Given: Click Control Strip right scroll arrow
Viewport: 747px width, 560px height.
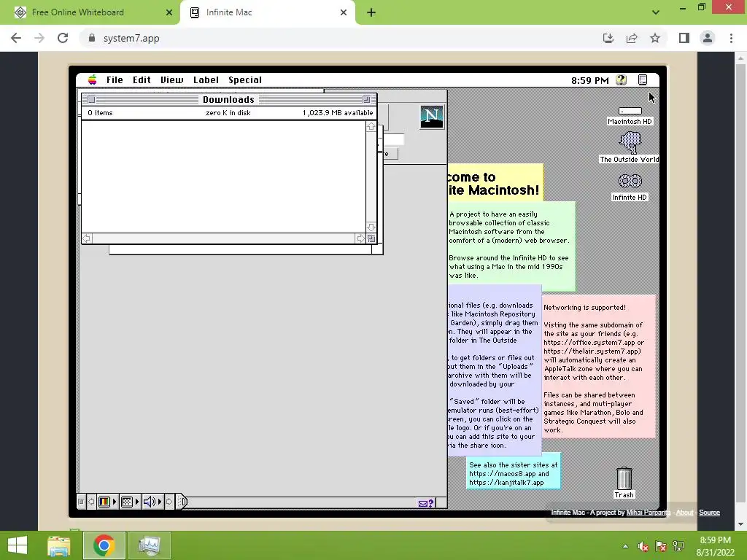Looking at the screenshot, I should pos(169,502).
